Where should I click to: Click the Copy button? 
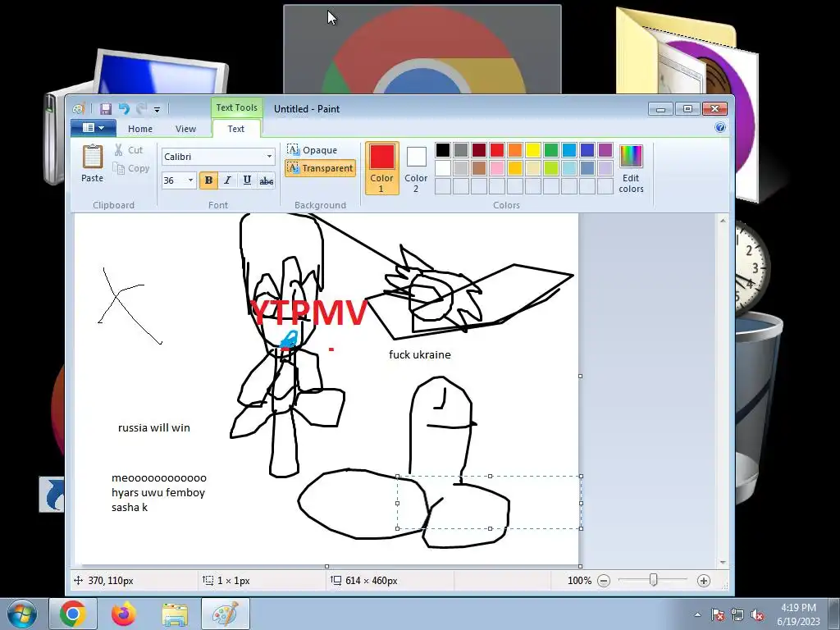(x=130, y=168)
